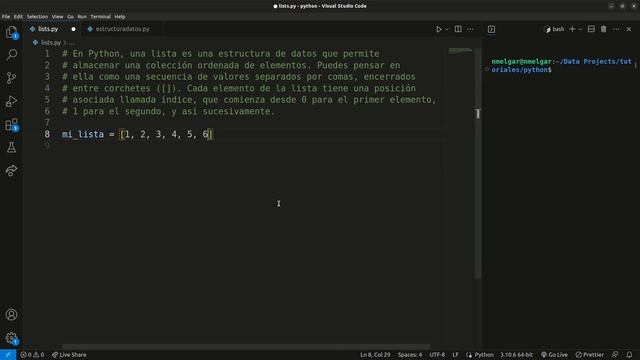Change end of line via LF
The height and width of the screenshot is (360, 640).
point(456,355)
